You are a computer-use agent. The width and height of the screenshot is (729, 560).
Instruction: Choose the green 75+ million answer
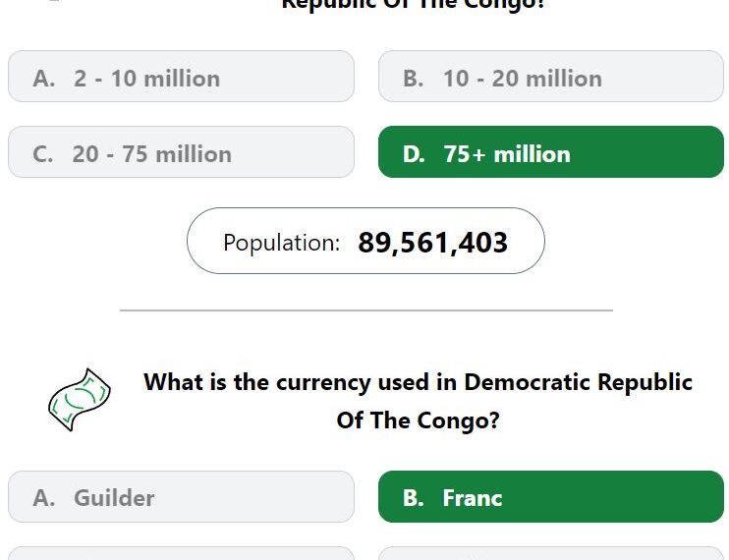550,152
